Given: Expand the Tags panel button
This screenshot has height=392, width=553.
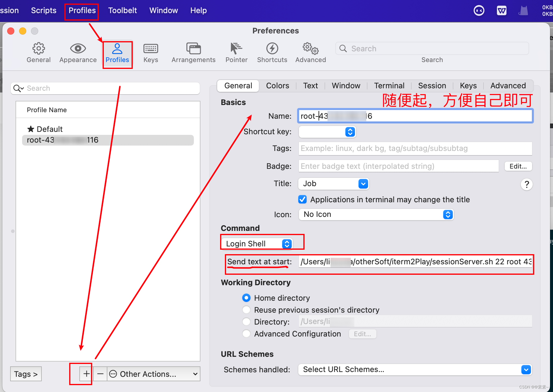Looking at the screenshot, I should point(26,374).
